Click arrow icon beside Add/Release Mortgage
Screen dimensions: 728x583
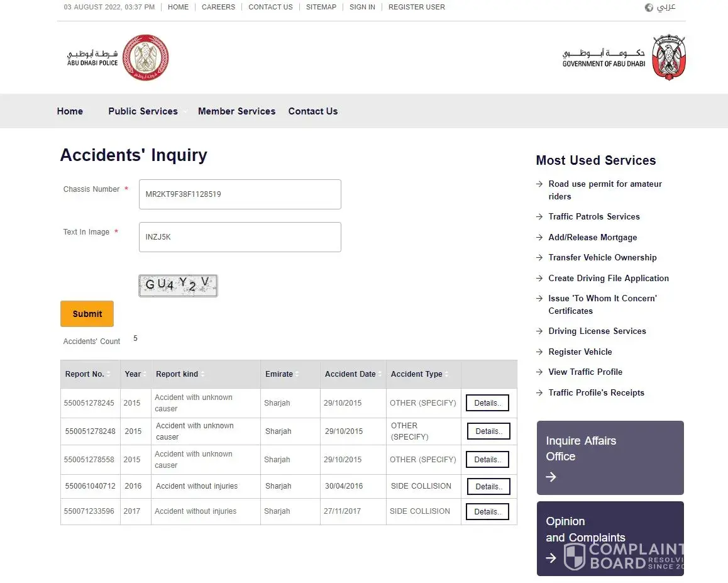539,237
